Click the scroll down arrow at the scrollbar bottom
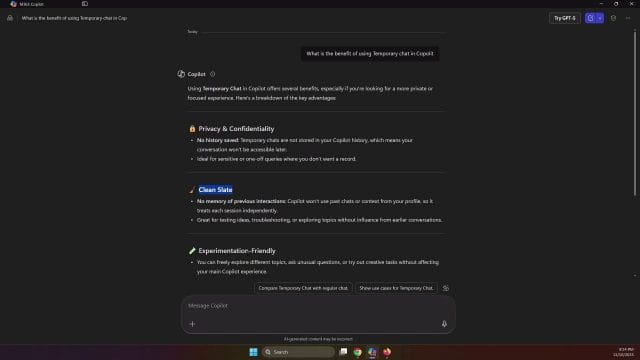 click(635, 276)
